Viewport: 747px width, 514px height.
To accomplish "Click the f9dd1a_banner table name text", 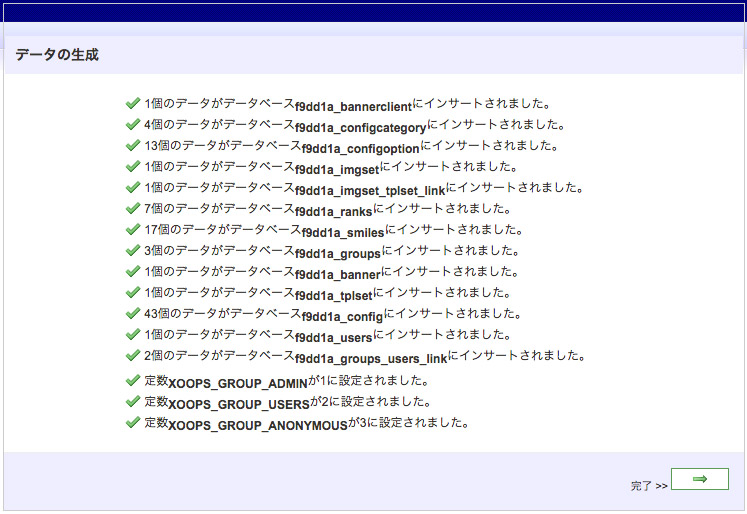I will click(x=338, y=274).
